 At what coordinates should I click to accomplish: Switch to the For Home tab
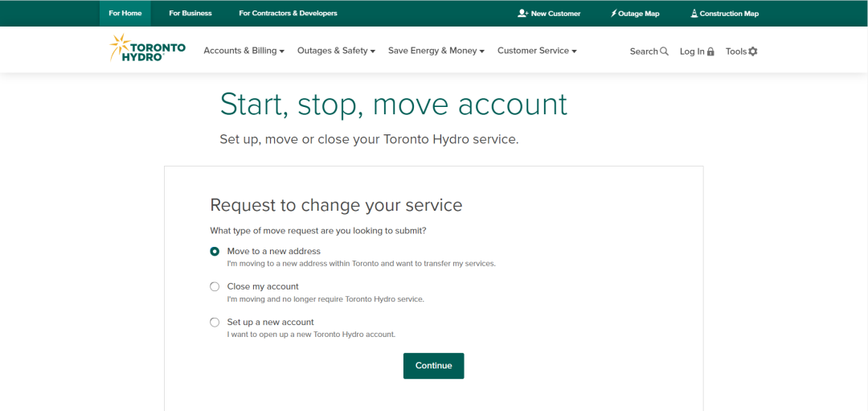[125, 14]
